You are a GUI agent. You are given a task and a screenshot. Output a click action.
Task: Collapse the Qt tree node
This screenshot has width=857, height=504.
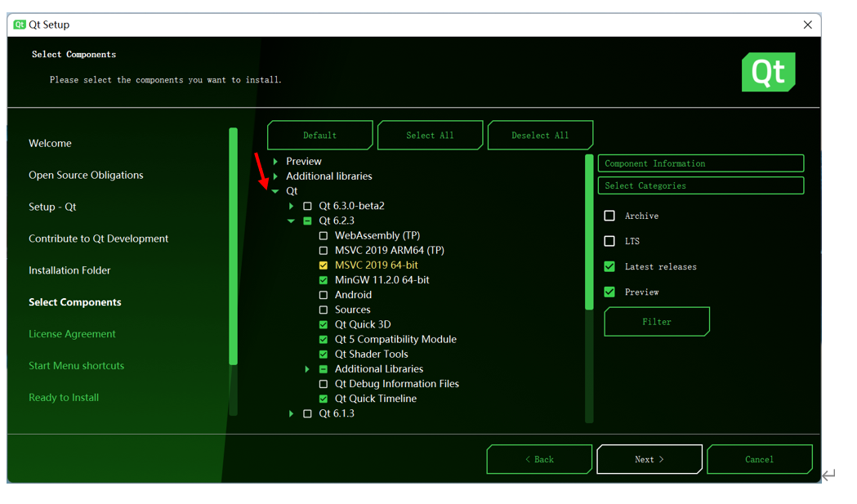click(x=275, y=191)
